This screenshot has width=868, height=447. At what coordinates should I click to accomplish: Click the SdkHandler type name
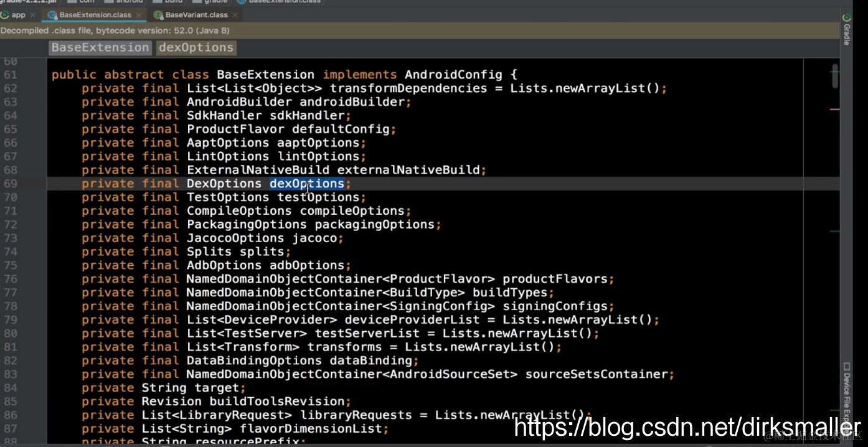click(x=224, y=116)
